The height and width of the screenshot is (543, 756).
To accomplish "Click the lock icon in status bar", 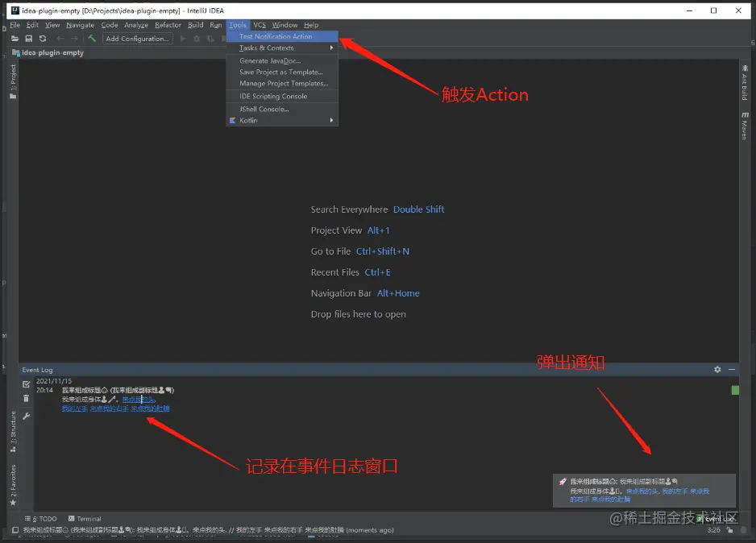I will 730,530.
